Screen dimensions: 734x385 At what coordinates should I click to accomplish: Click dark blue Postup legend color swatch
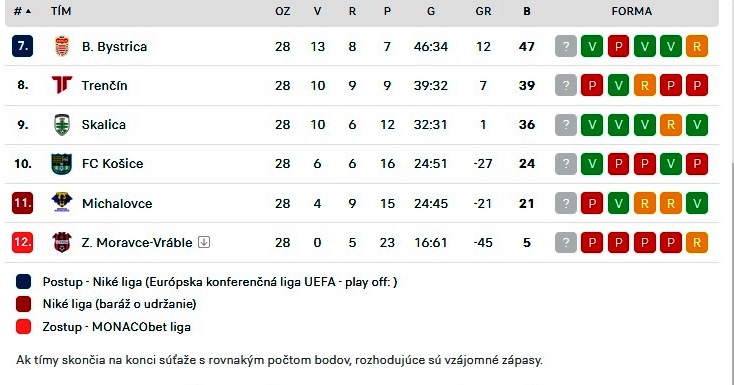click(x=23, y=282)
